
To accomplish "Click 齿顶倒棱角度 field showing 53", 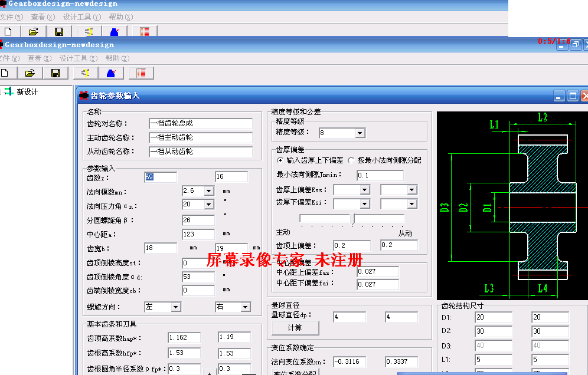I will click(x=198, y=277).
